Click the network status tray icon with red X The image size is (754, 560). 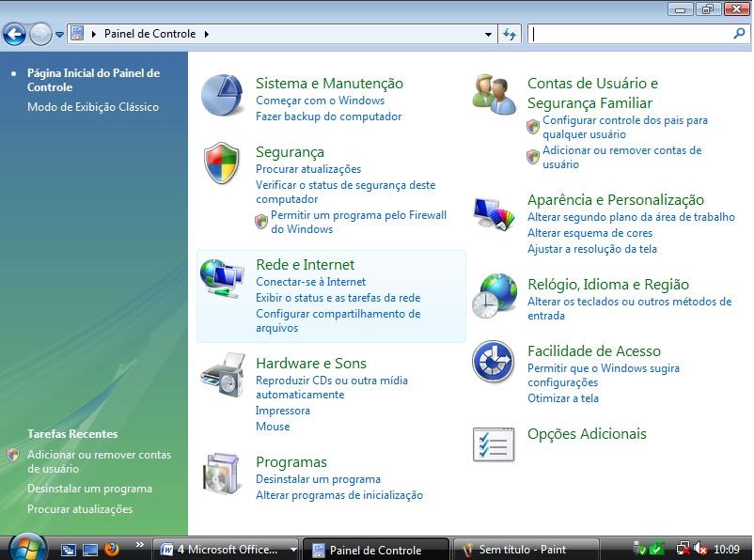coord(683,549)
